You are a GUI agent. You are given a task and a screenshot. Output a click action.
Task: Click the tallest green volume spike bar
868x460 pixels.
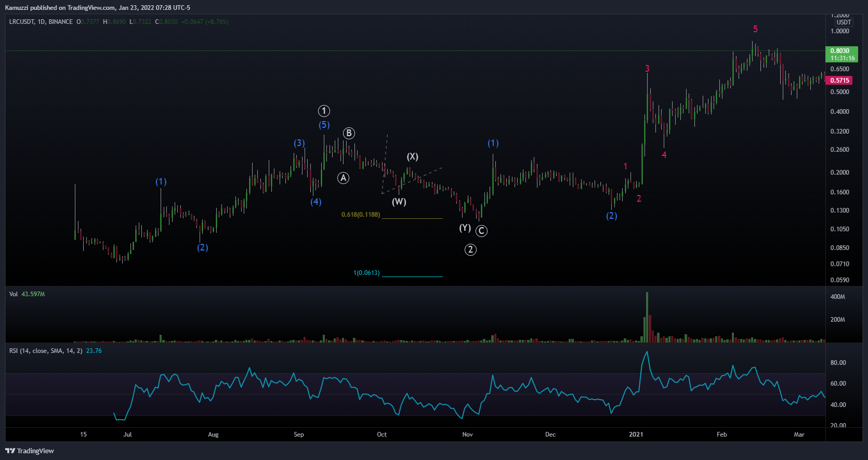647,317
